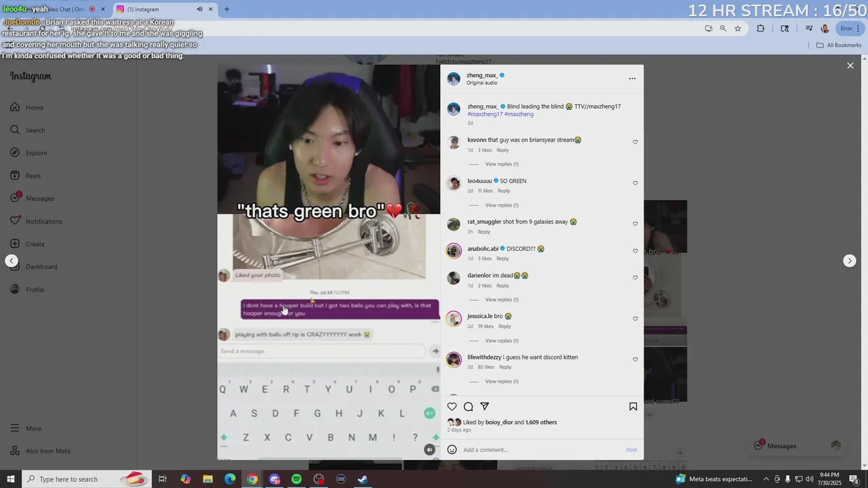868x488 pixels.
Task: Go to previous post with left arrow
Action: click(x=12, y=261)
